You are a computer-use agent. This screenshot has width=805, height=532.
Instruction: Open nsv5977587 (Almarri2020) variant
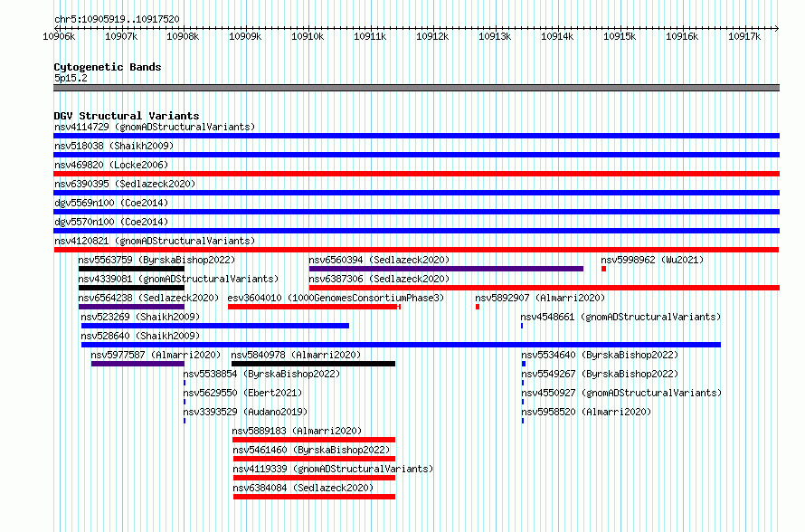coord(156,355)
